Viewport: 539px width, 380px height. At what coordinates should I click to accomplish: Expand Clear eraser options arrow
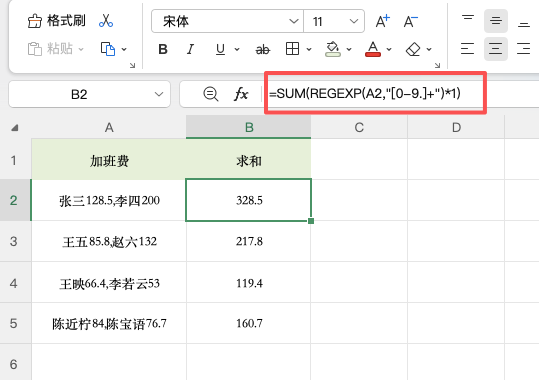(x=429, y=49)
